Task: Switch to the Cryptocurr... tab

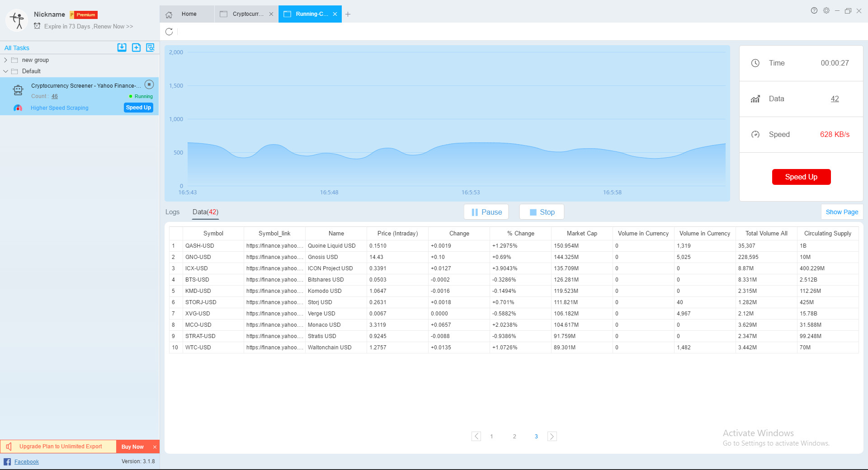Action: [x=247, y=14]
